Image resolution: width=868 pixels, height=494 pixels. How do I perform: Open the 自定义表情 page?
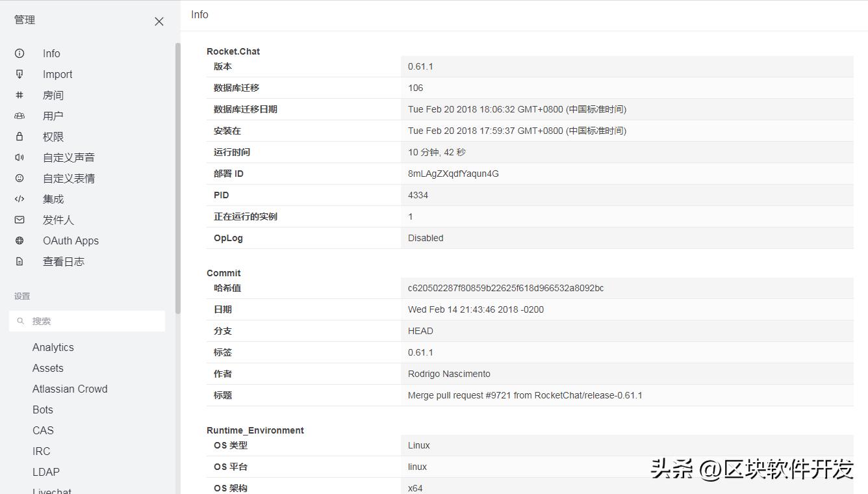tap(69, 178)
